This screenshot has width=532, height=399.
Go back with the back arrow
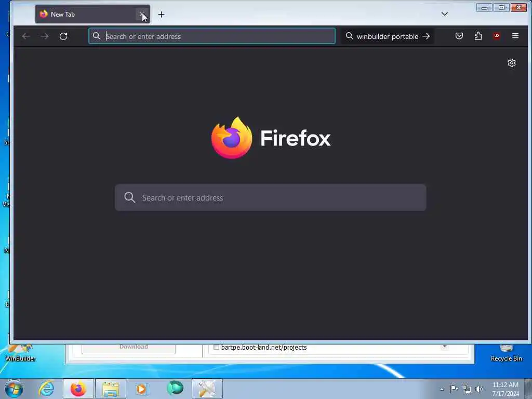[x=26, y=36]
